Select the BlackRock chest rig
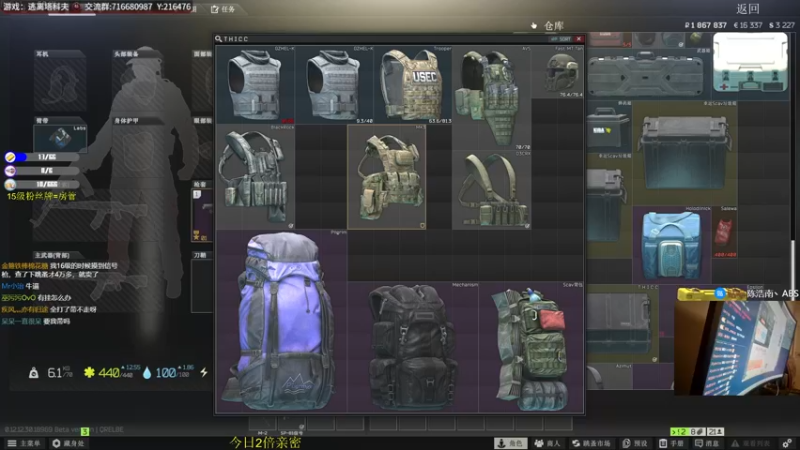The image size is (800, 450). coord(255,177)
